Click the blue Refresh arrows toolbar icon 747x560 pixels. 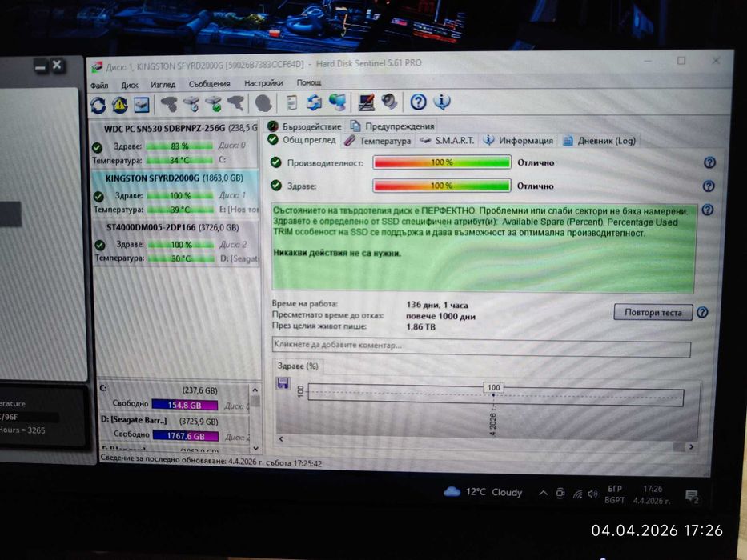coord(98,105)
